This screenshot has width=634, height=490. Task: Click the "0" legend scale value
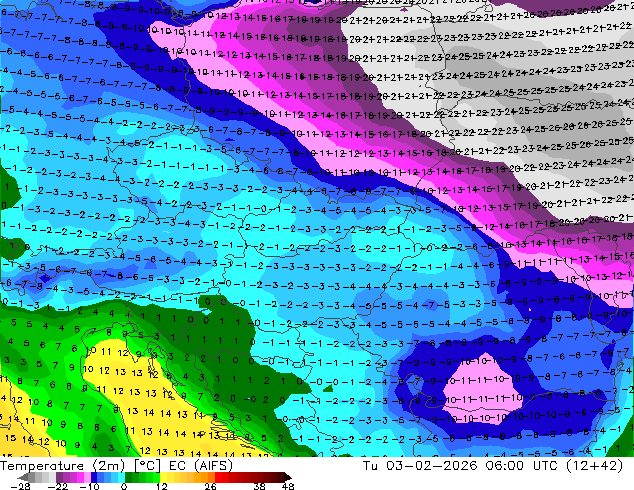[124, 486]
